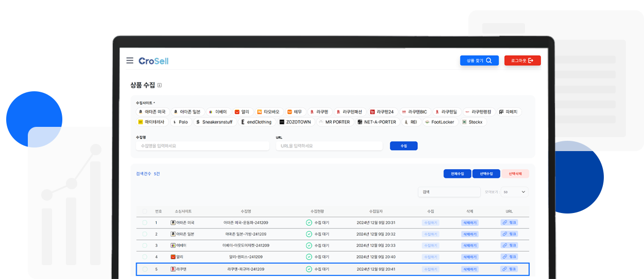Click the info icon next to 상품 수집
The height and width of the screenshot is (279, 644).
pos(160,86)
